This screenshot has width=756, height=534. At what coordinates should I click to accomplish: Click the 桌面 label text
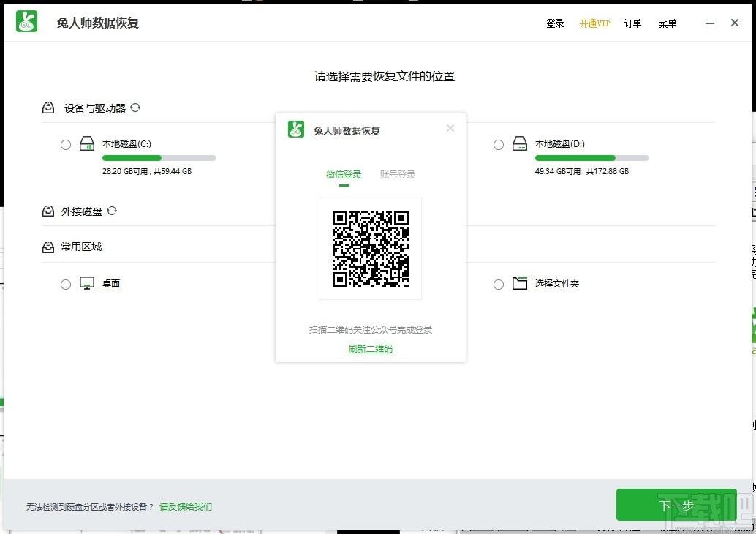pos(111,284)
